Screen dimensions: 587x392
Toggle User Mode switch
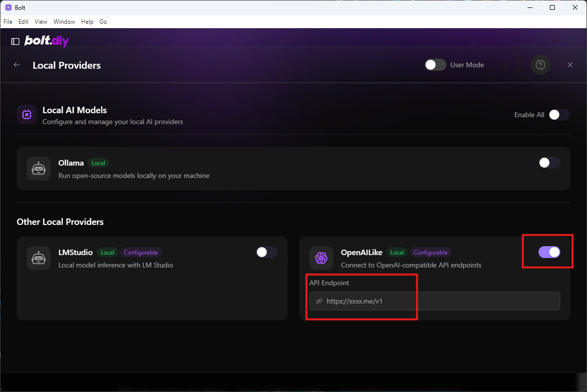[x=436, y=65]
